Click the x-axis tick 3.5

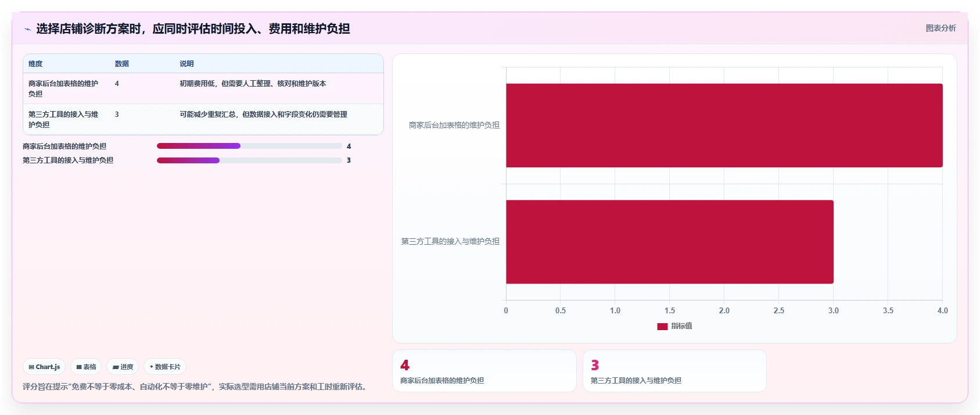888,310
